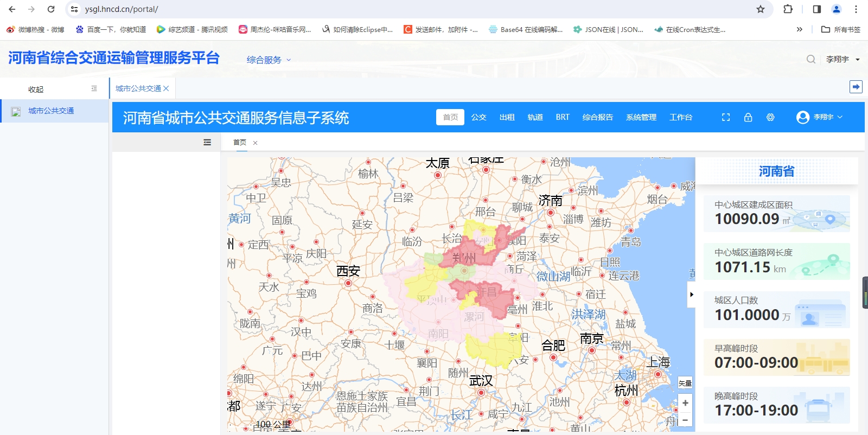The image size is (868, 435).
Task: Open the browser side panel icon
Action: pyautogui.click(x=817, y=9)
